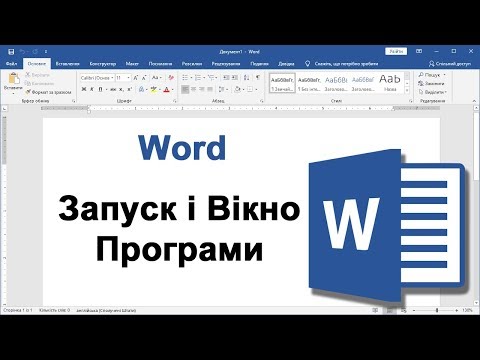This screenshot has height=360, width=480.
Task: Click the line spacing icon
Action: click(221, 89)
